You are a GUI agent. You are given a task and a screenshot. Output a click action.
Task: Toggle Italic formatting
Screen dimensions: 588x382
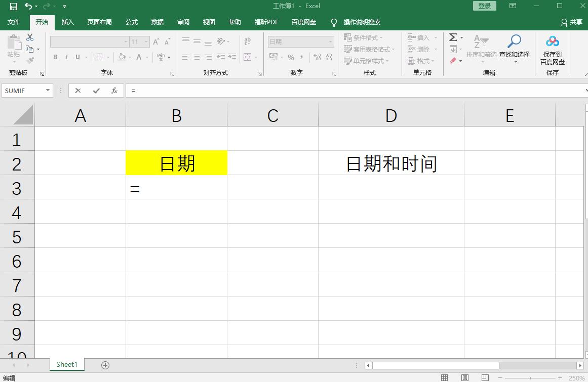[x=66, y=57]
